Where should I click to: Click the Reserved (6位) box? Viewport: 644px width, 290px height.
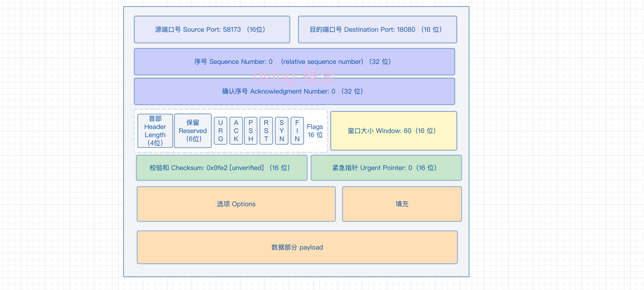click(193, 131)
